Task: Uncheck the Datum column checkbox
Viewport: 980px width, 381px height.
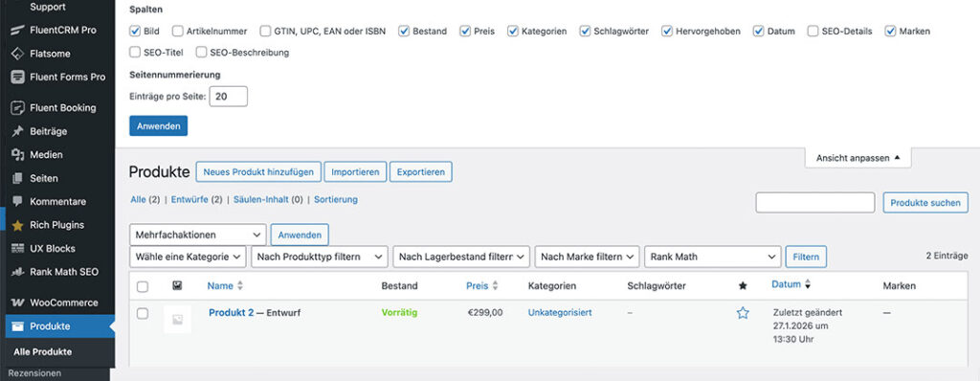Action: click(x=759, y=31)
